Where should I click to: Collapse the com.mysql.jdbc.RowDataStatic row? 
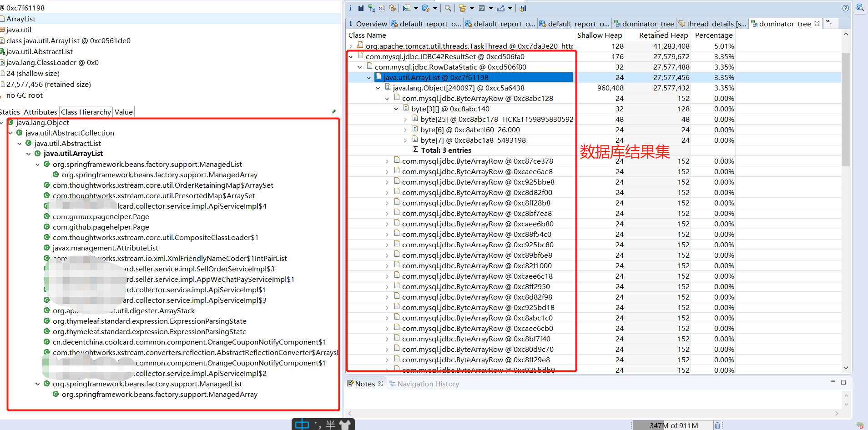(x=360, y=67)
